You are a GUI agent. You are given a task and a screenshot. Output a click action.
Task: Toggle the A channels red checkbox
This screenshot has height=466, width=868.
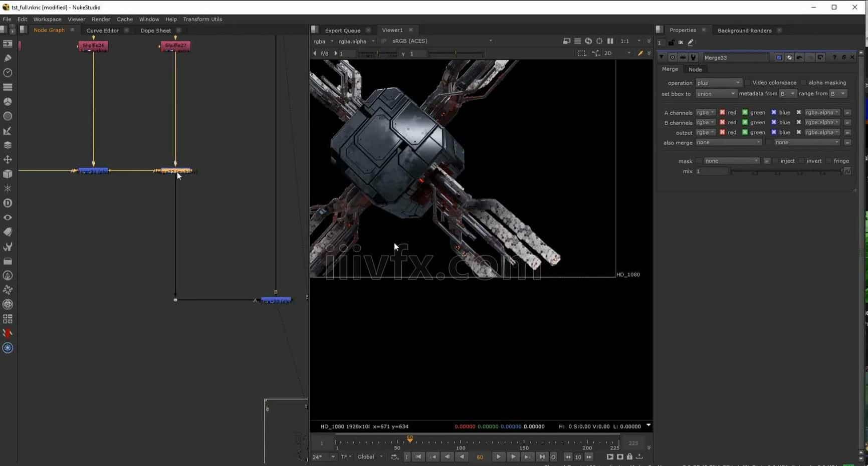click(722, 112)
